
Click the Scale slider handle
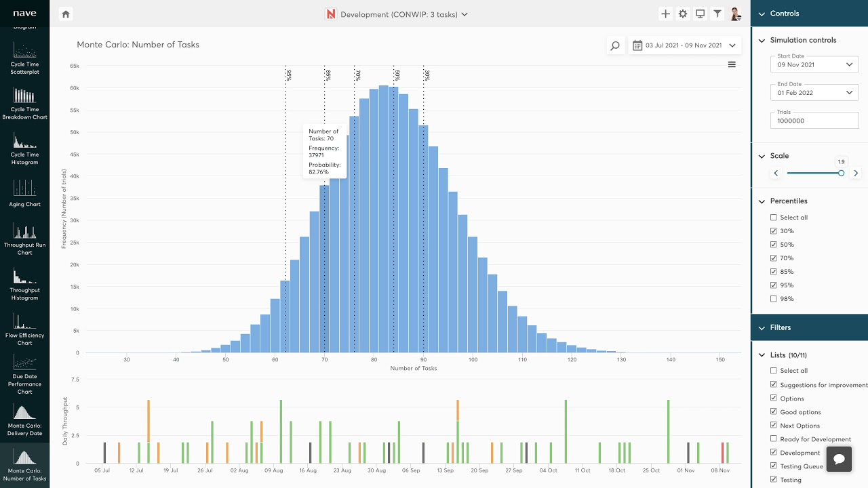(x=841, y=174)
